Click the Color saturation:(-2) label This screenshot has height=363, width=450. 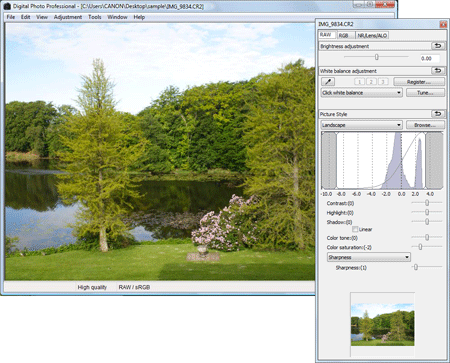349,247
